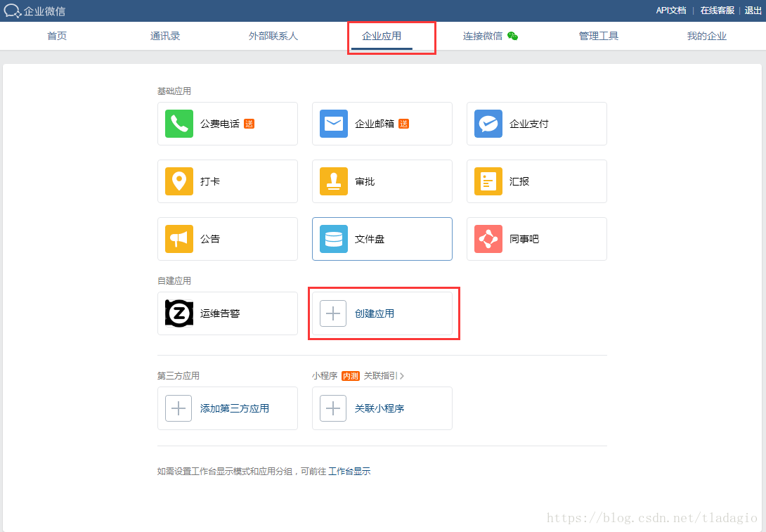Click the 打卡 location pin icon

pyautogui.click(x=178, y=181)
